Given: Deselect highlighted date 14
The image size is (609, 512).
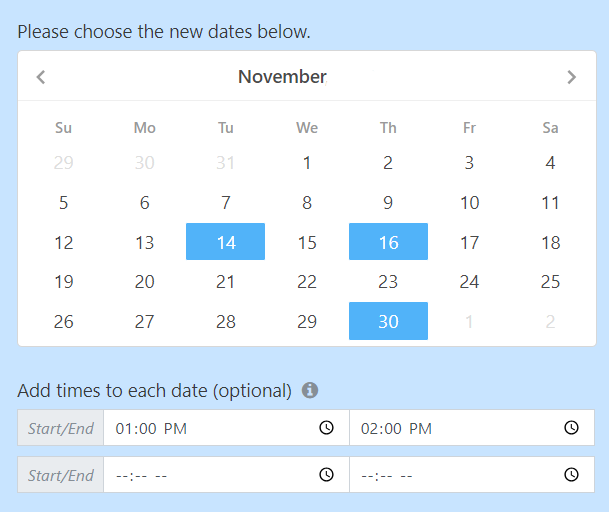Looking at the screenshot, I should tap(226, 242).
